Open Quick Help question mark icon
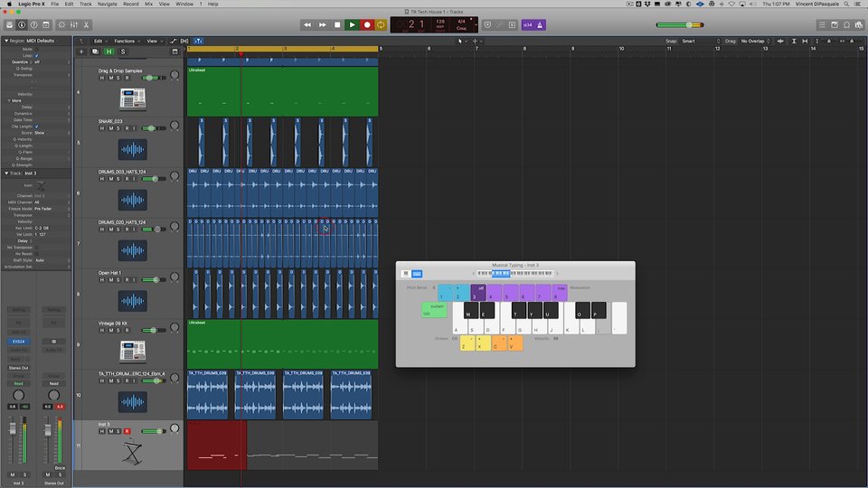This screenshot has width=868, height=488. (x=33, y=25)
